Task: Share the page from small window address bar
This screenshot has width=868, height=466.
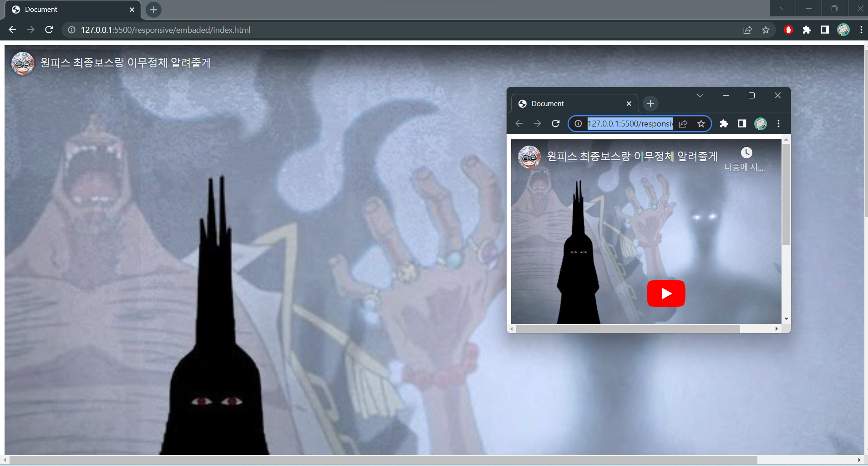Action: tap(683, 124)
